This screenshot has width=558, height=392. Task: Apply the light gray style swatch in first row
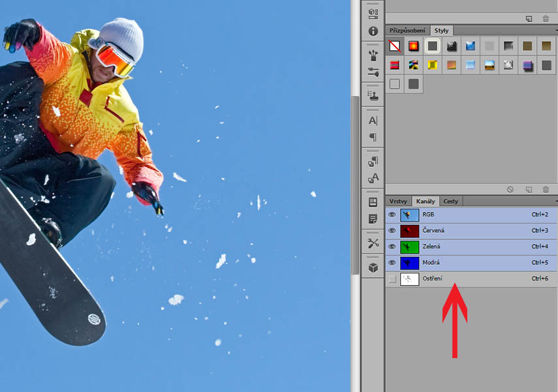coord(489,46)
